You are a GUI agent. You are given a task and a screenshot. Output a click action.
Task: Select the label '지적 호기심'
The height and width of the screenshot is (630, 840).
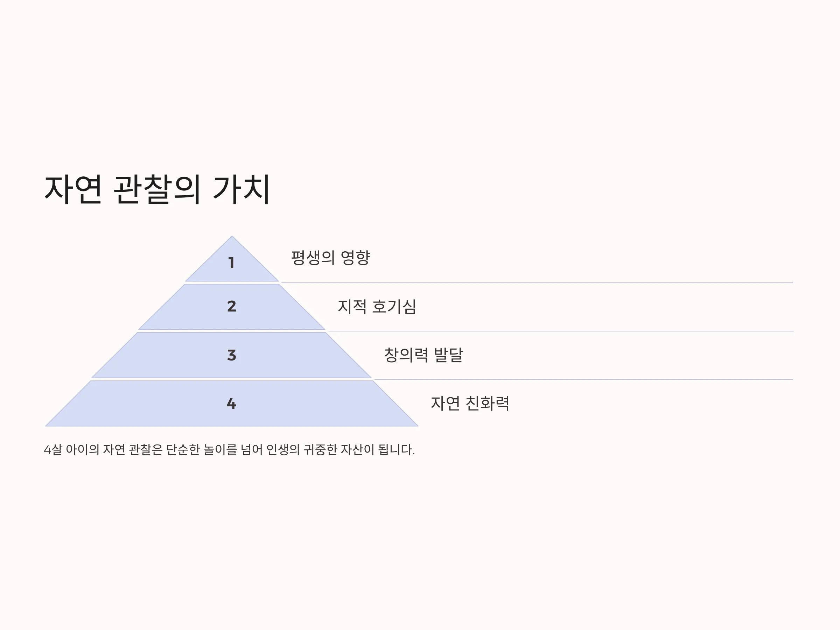tap(377, 307)
